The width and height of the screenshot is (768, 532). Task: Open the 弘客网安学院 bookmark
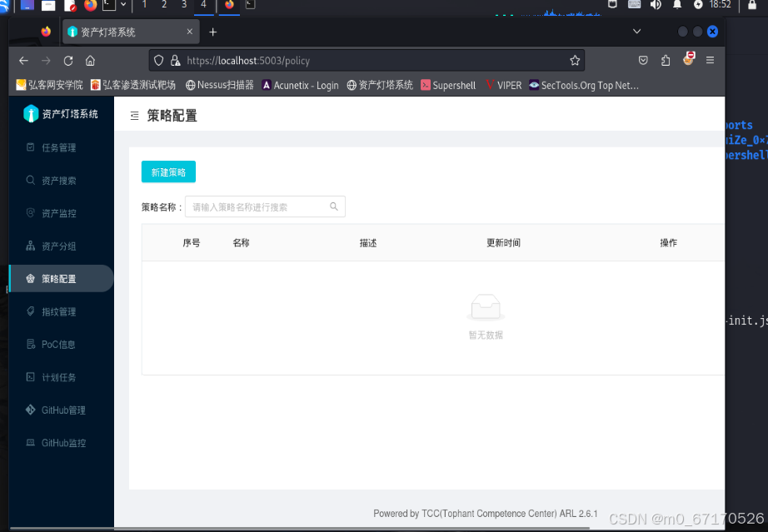[x=49, y=85]
